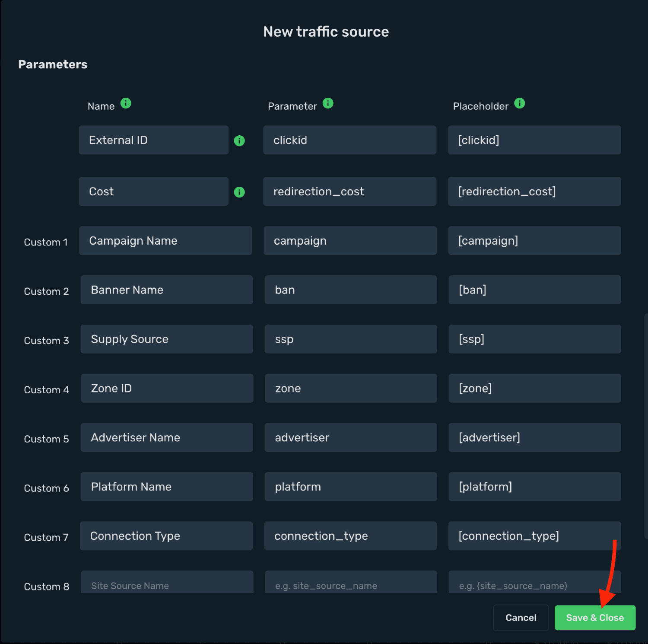Edit the Supply Source name field

[167, 339]
